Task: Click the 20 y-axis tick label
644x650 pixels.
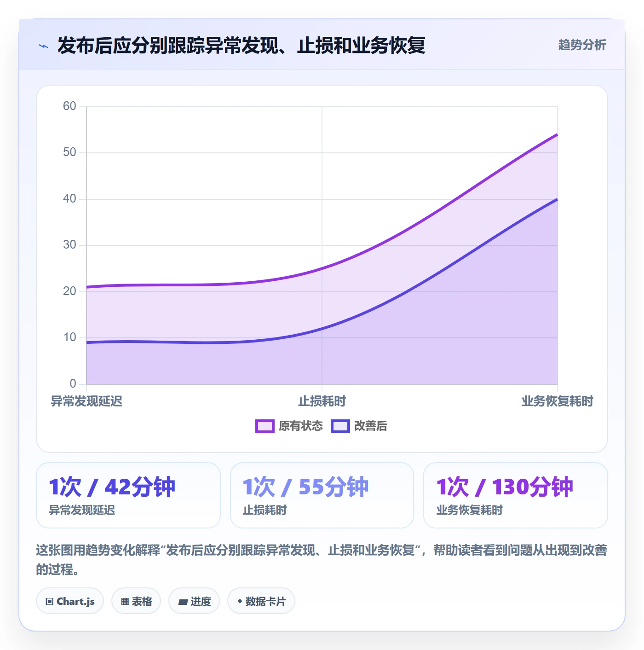Action: click(x=69, y=291)
